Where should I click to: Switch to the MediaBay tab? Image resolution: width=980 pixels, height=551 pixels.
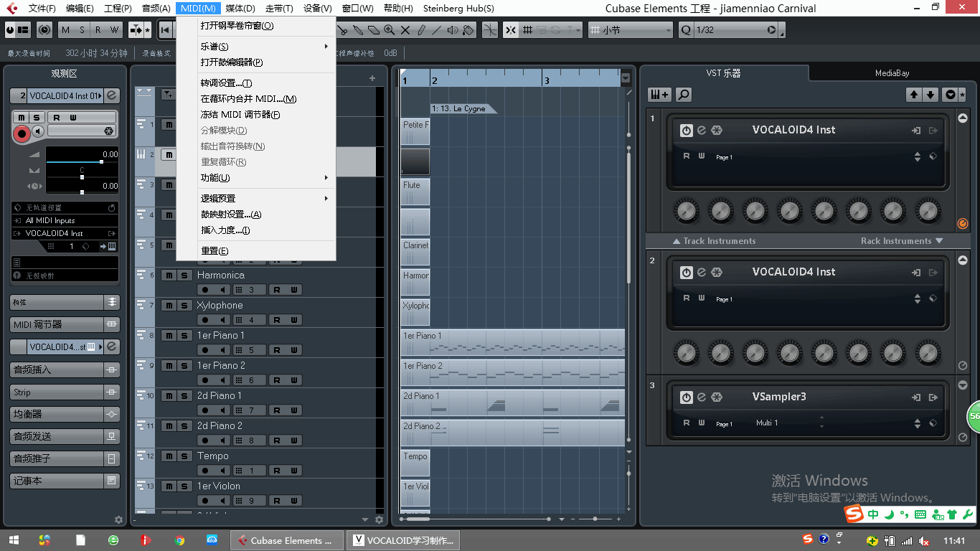(x=892, y=73)
